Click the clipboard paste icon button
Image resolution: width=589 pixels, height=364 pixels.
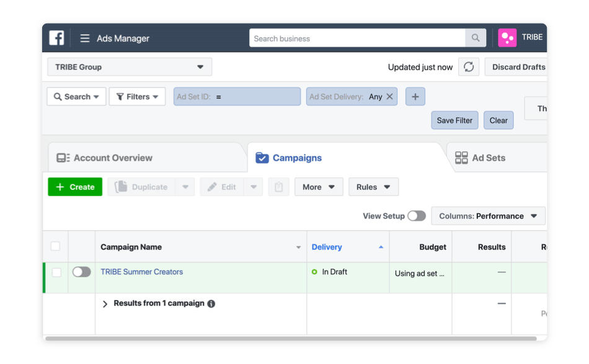click(x=279, y=187)
